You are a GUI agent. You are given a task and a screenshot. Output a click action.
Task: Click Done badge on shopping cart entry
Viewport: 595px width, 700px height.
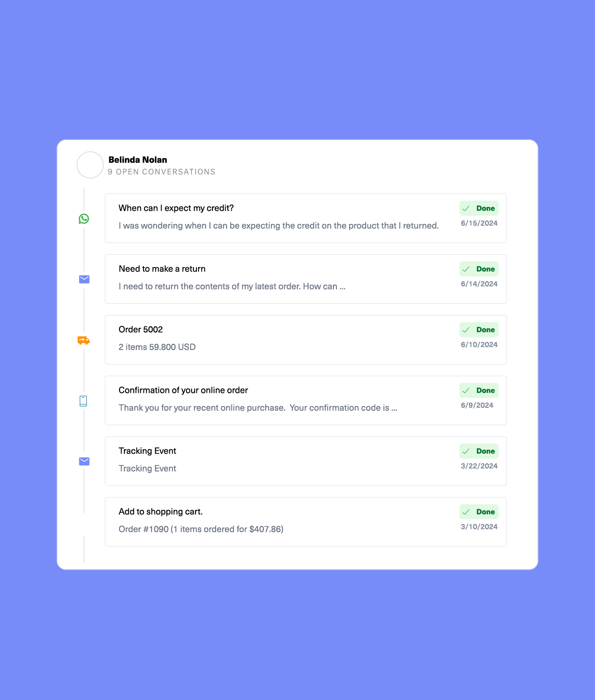(x=479, y=512)
